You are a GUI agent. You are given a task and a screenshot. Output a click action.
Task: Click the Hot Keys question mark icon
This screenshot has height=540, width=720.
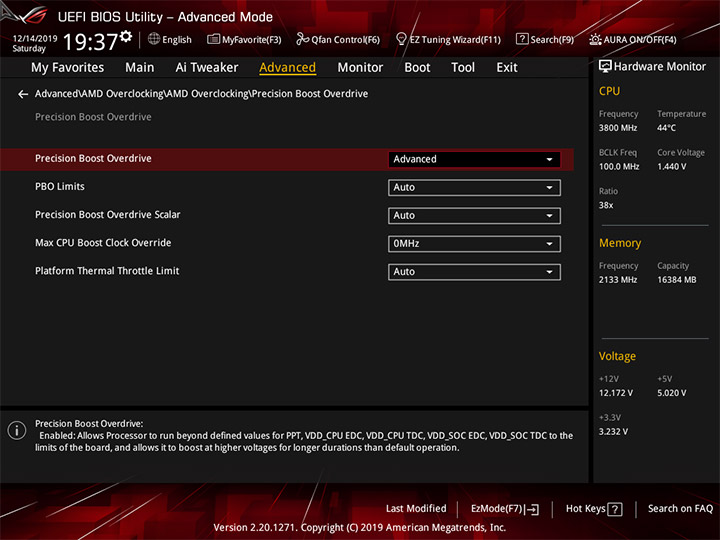(x=614, y=509)
